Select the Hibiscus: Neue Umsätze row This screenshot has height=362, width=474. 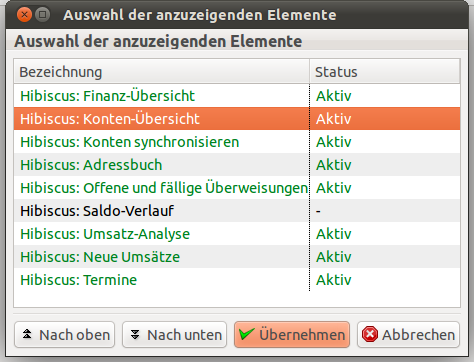[237, 257]
